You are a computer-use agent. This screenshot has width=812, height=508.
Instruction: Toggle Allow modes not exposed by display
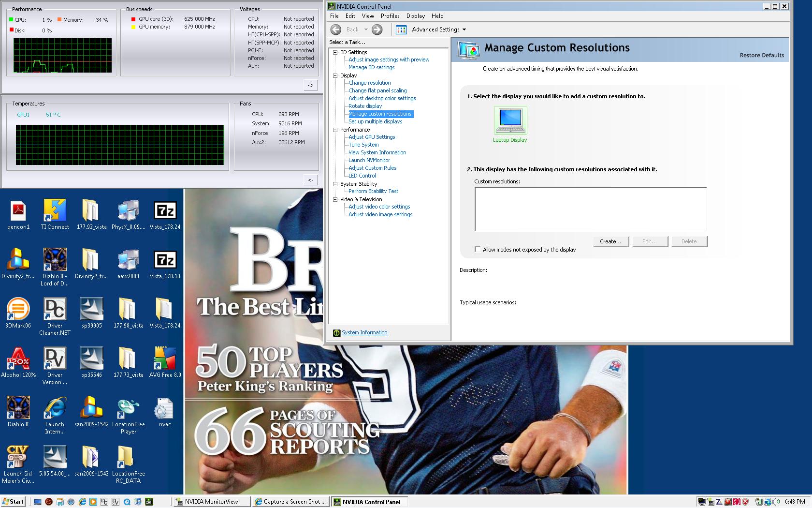click(x=478, y=250)
